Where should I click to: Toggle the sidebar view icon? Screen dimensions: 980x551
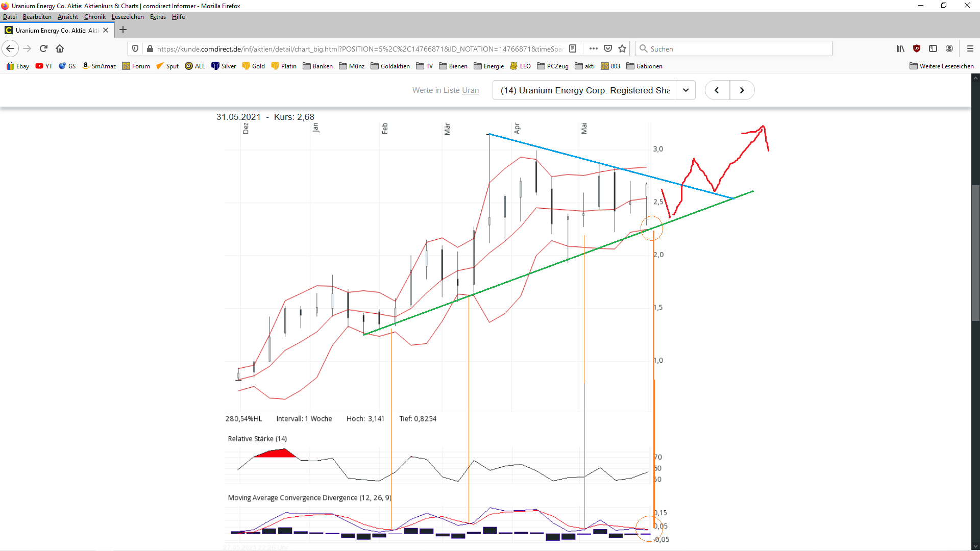coord(933,48)
